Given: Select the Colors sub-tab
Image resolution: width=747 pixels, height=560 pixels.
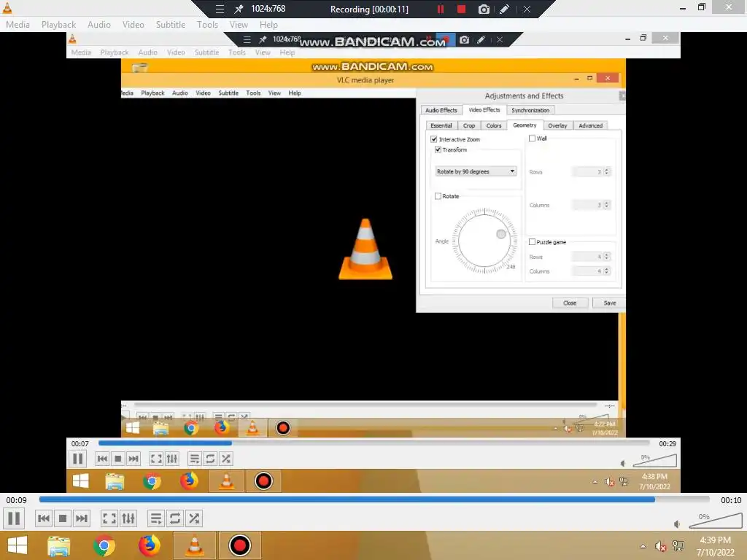Looking at the screenshot, I should pyautogui.click(x=494, y=125).
